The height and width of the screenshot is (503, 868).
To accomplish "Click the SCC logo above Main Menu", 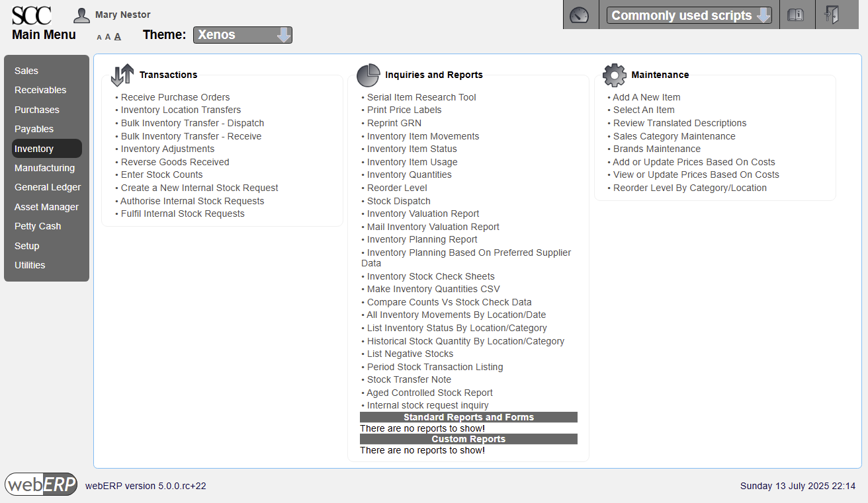I will (31, 15).
